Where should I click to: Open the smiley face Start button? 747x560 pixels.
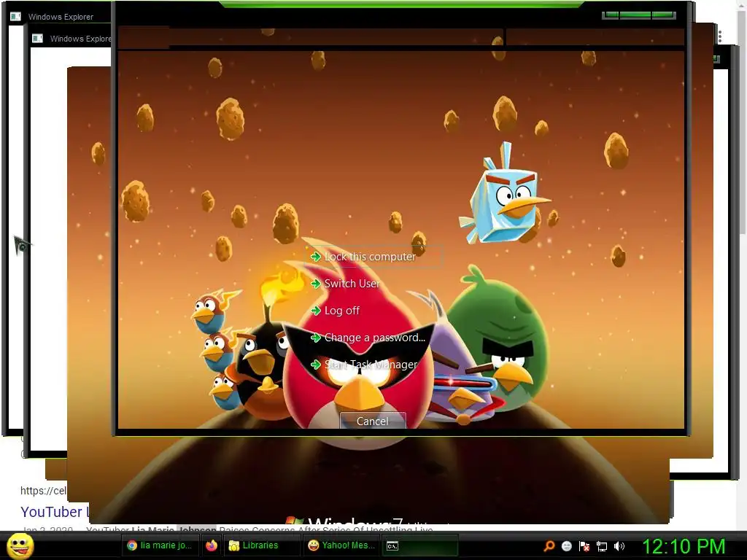point(20,546)
